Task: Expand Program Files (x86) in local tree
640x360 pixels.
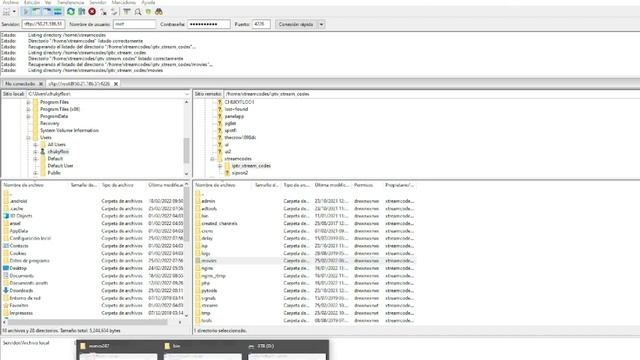Action: point(28,109)
